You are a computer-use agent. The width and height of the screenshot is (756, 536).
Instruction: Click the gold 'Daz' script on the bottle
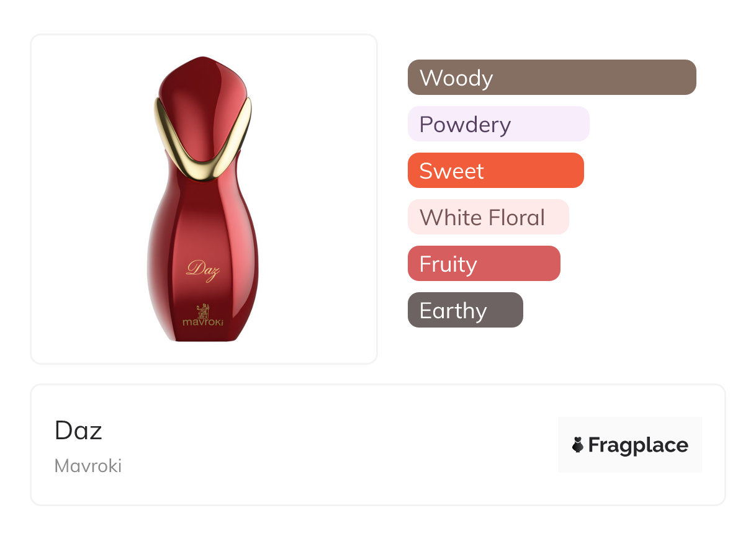pyautogui.click(x=202, y=270)
